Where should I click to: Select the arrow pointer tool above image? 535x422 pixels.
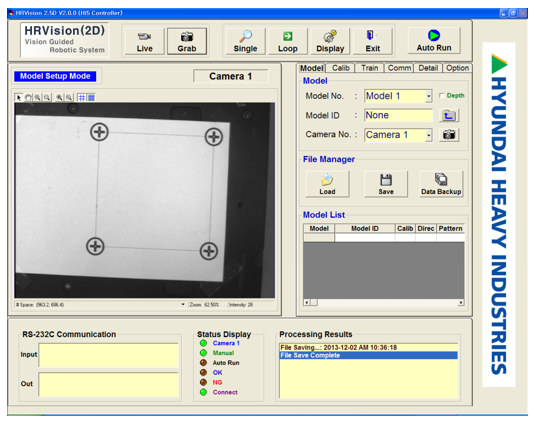19,98
